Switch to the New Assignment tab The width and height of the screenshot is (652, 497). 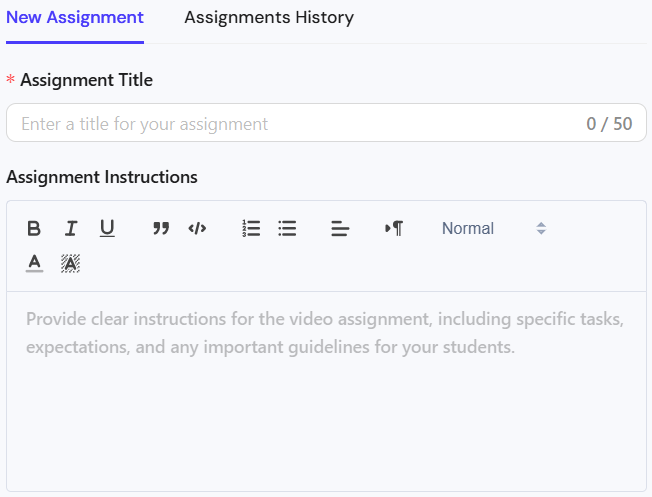[x=75, y=17]
